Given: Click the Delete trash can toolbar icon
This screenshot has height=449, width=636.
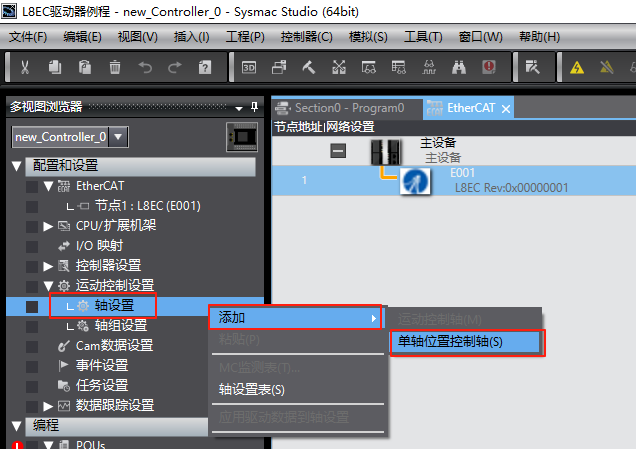Looking at the screenshot, I should pyautogui.click(x=115, y=67).
